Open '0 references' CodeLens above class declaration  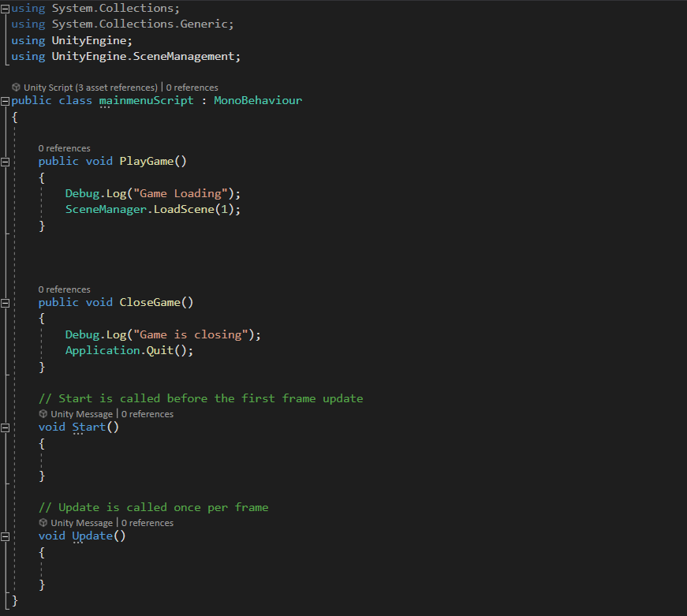192,88
